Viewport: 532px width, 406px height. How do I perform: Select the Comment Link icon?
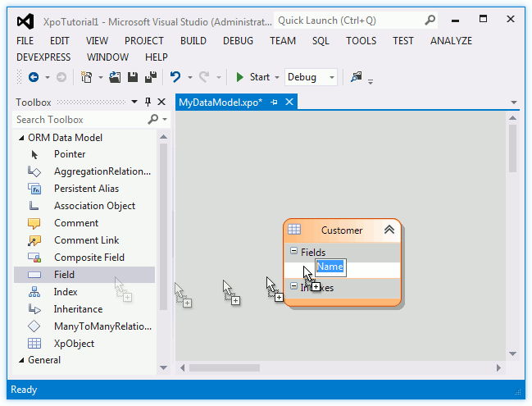[34, 240]
